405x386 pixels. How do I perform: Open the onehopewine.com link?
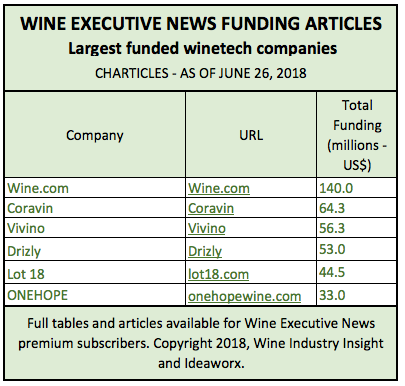pyautogui.click(x=244, y=296)
